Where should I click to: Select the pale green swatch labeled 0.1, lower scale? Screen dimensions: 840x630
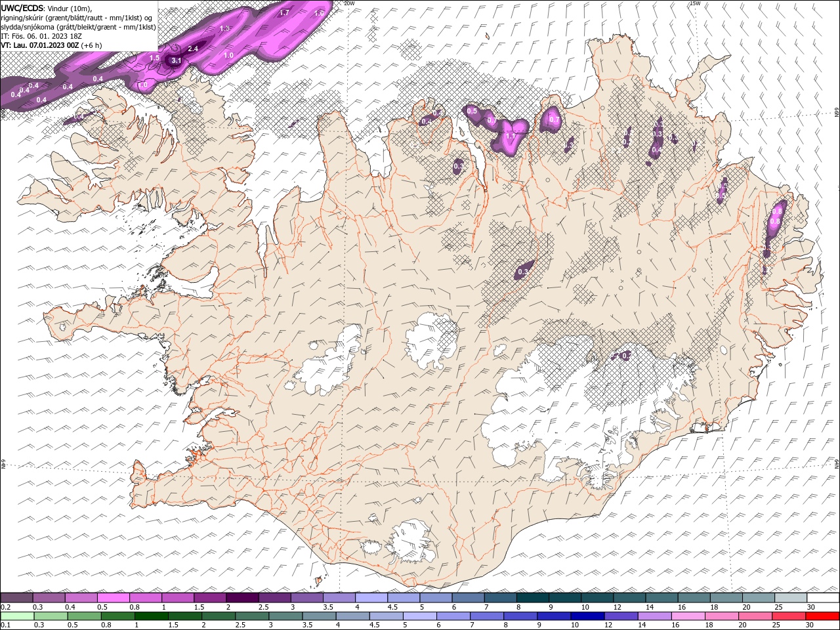pos(17,616)
